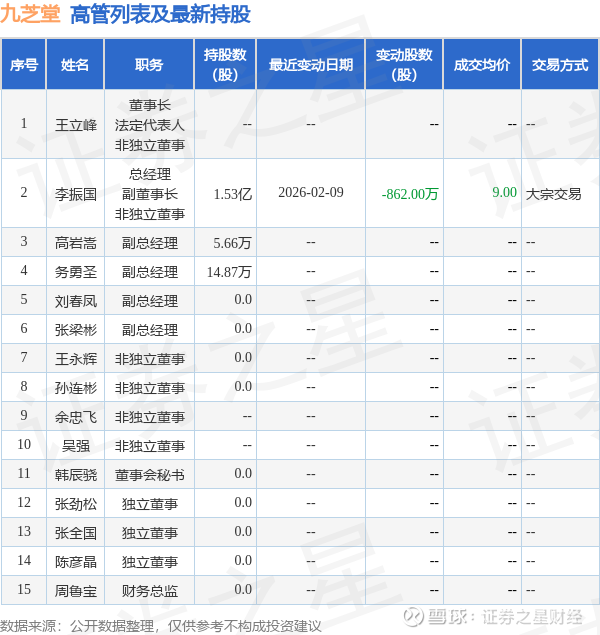Click the 14.87万 holdings value

[229, 272]
